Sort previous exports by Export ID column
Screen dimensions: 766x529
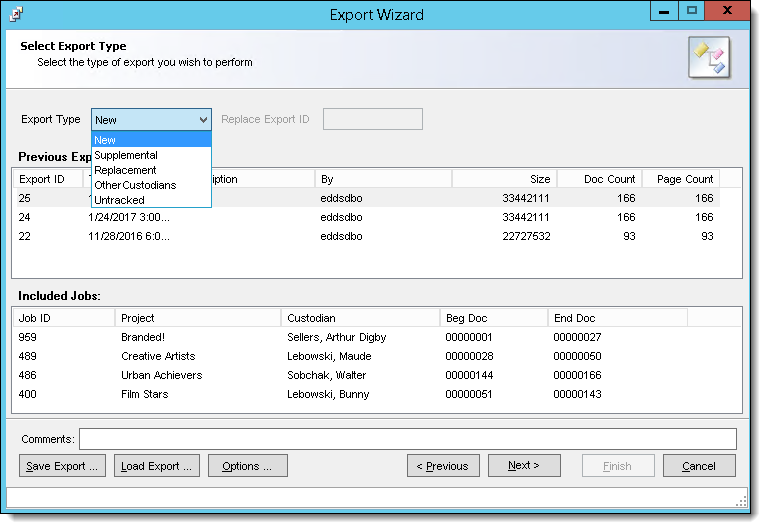[x=48, y=179]
